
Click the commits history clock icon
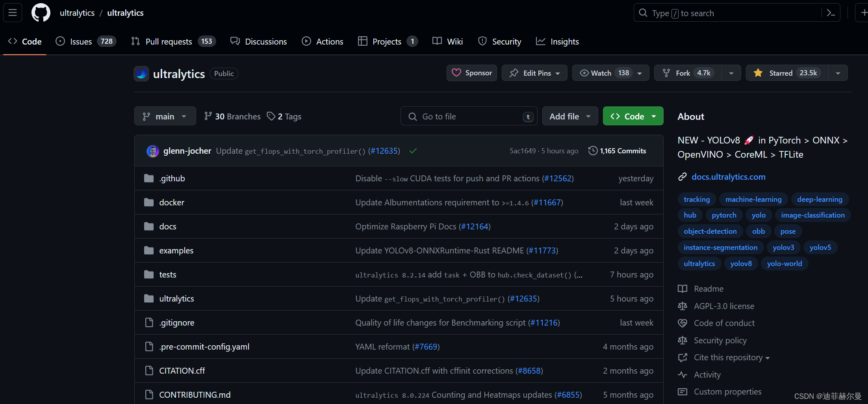pyautogui.click(x=593, y=151)
